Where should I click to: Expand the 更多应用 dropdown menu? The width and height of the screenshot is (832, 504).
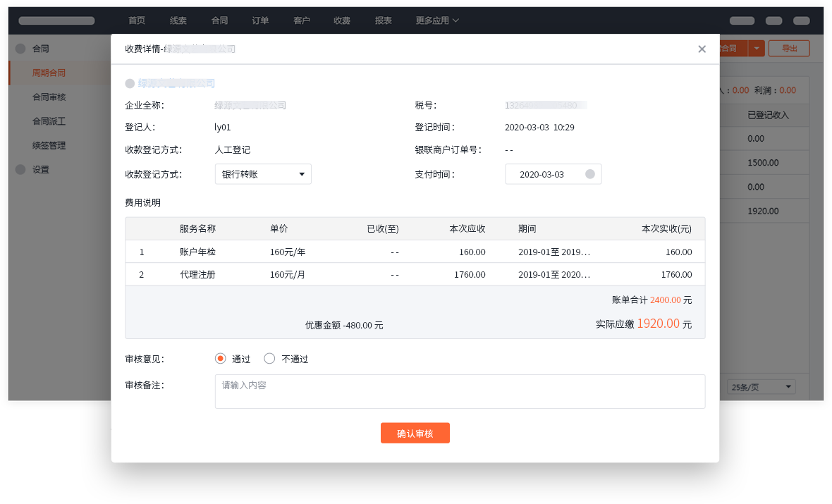pyautogui.click(x=437, y=20)
